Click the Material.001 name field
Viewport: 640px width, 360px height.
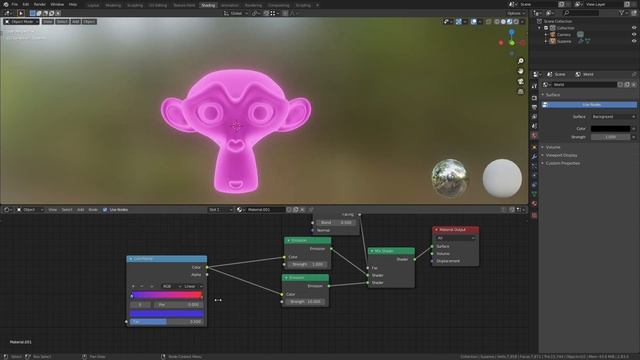pos(265,210)
